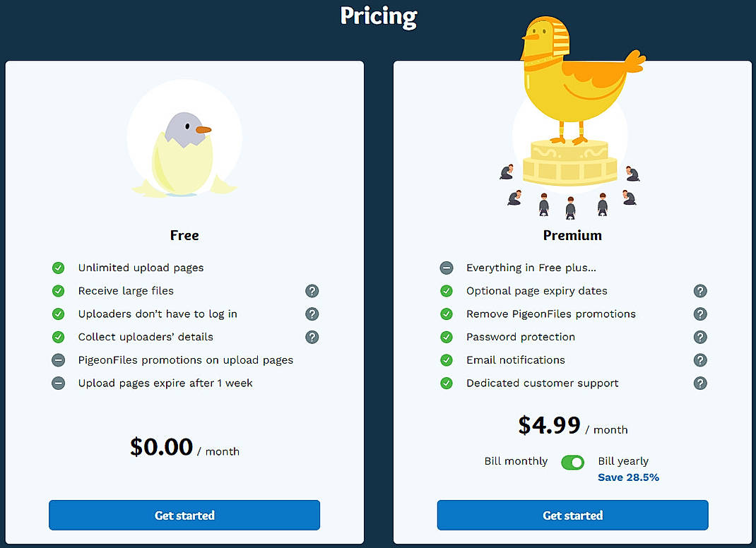Open help tooltip for Receive large files
Image resolution: width=756 pixels, height=548 pixels.
312,291
